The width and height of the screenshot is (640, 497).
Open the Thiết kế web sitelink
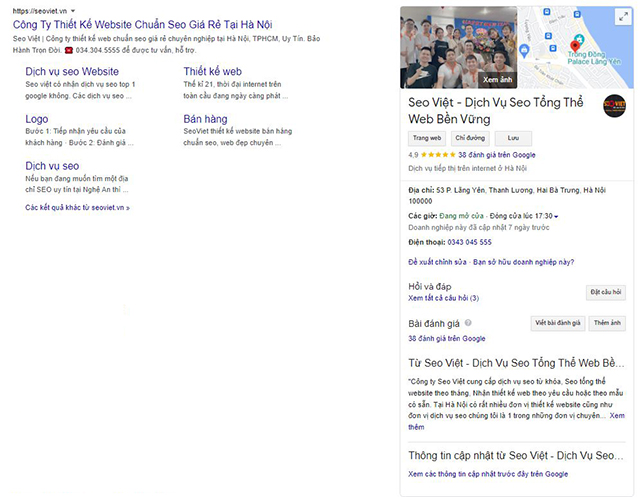click(x=212, y=72)
